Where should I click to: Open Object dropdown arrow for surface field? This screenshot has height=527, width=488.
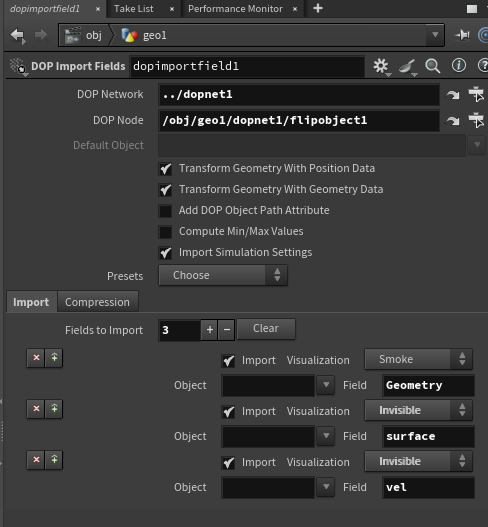pyautogui.click(x=326, y=436)
